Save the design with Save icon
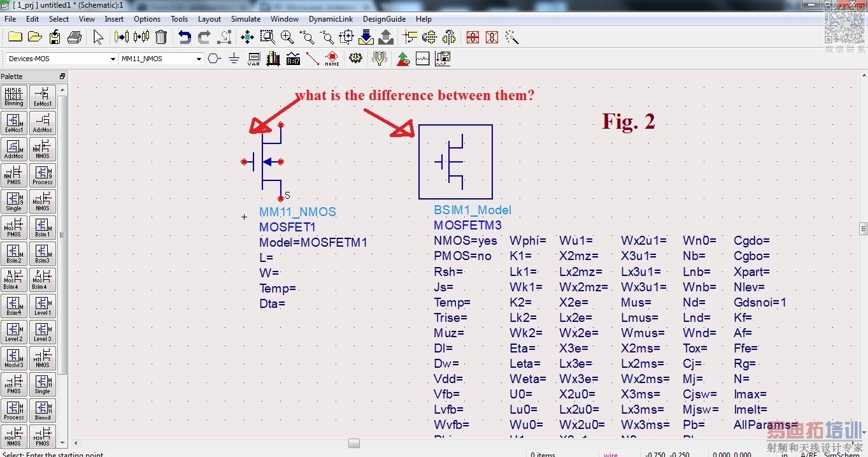868x457 pixels. [55, 38]
